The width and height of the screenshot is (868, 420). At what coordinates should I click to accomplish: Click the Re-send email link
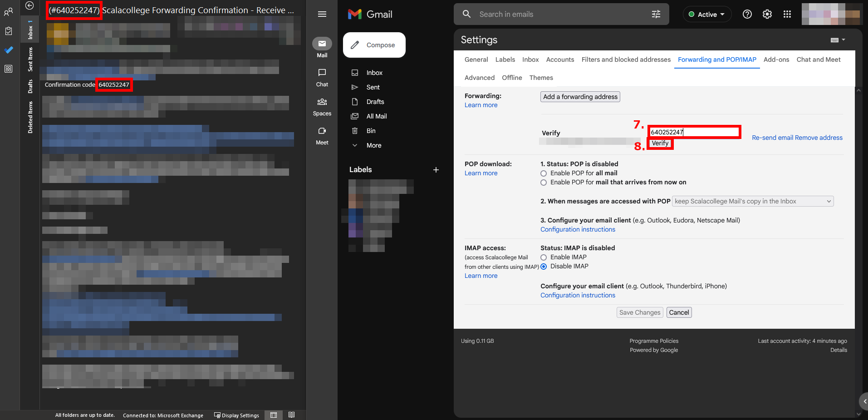click(773, 138)
